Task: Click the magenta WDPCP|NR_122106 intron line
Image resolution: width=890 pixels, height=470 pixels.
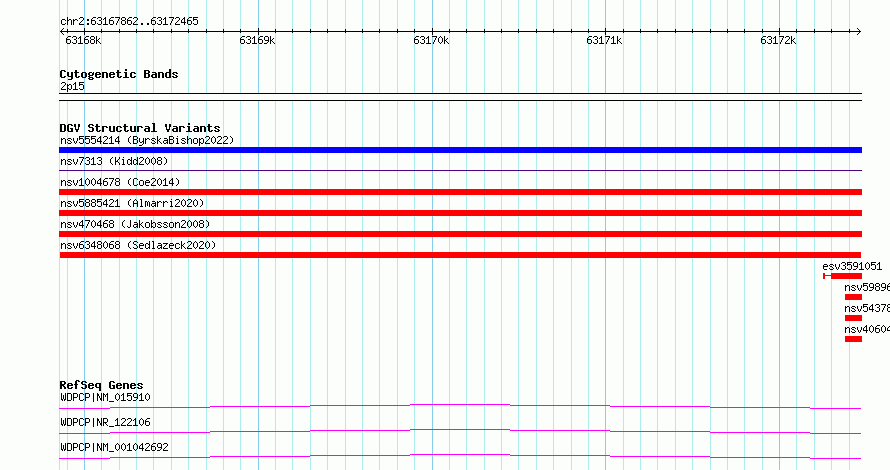Action: [x=460, y=431]
